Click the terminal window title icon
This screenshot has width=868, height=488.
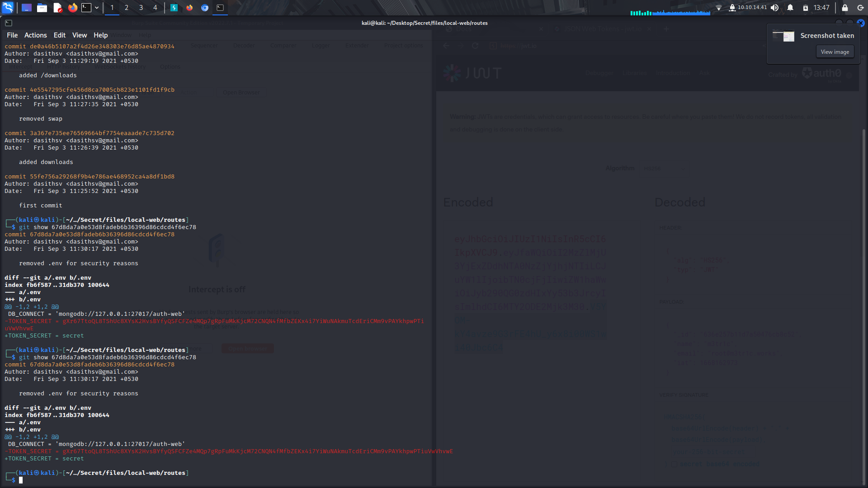click(9, 23)
